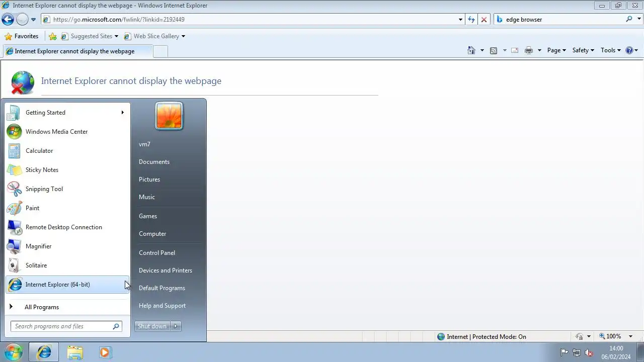Click the address bar URL field
This screenshot has height=362, width=644.
[x=249, y=20]
